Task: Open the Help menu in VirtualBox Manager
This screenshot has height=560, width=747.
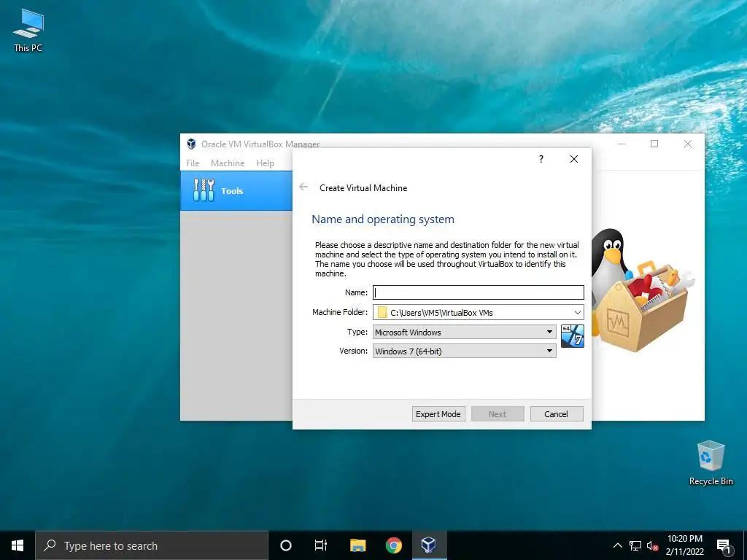Action: 265,163
